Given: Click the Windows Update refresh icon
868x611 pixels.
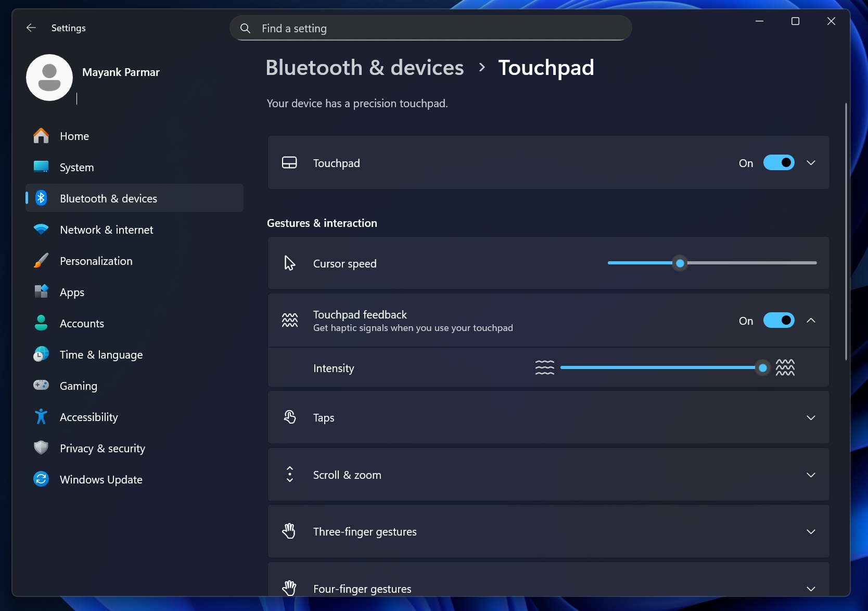Looking at the screenshot, I should click(x=41, y=479).
